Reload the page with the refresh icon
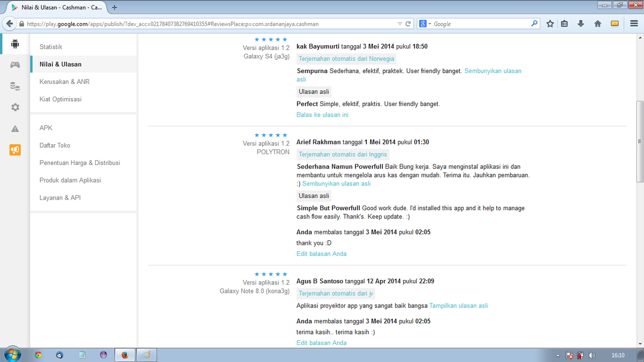The width and height of the screenshot is (644, 362). [x=408, y=24]
